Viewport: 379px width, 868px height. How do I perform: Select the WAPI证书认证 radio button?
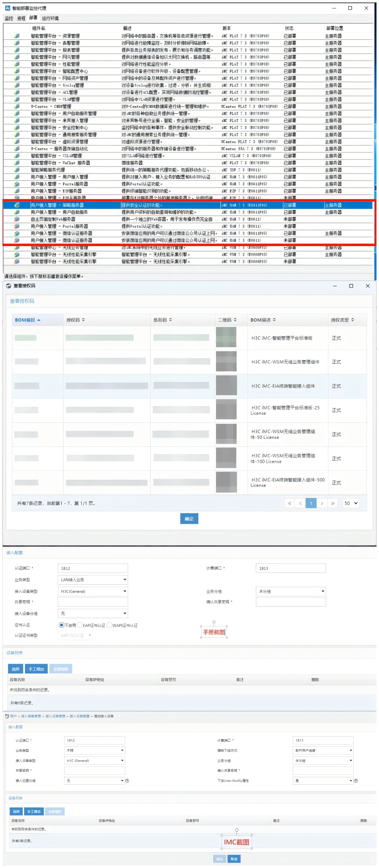(x=109, y=625)
